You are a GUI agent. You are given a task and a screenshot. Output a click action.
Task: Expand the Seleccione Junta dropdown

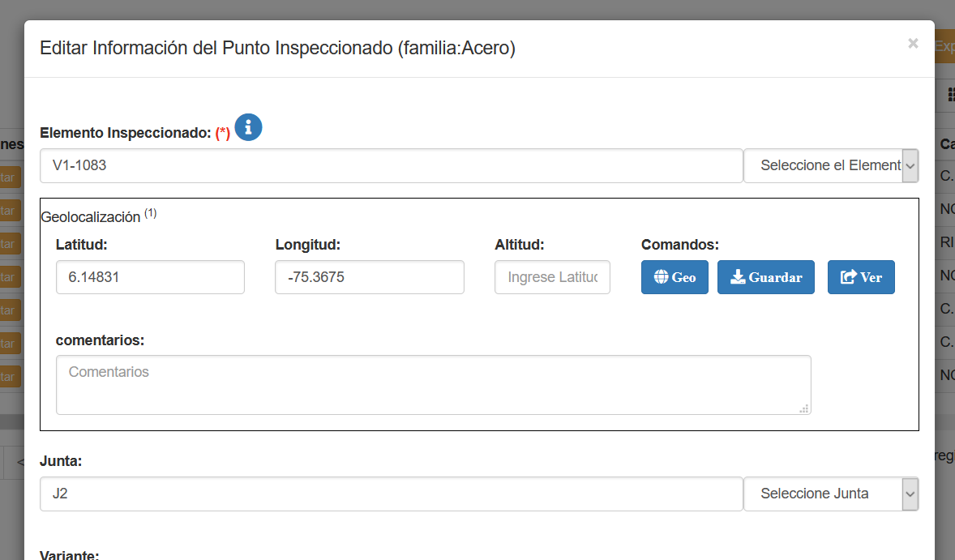click(x=831, y=494)
